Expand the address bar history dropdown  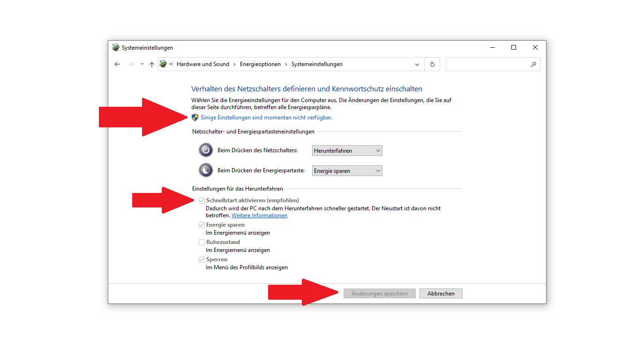point(417,64)
